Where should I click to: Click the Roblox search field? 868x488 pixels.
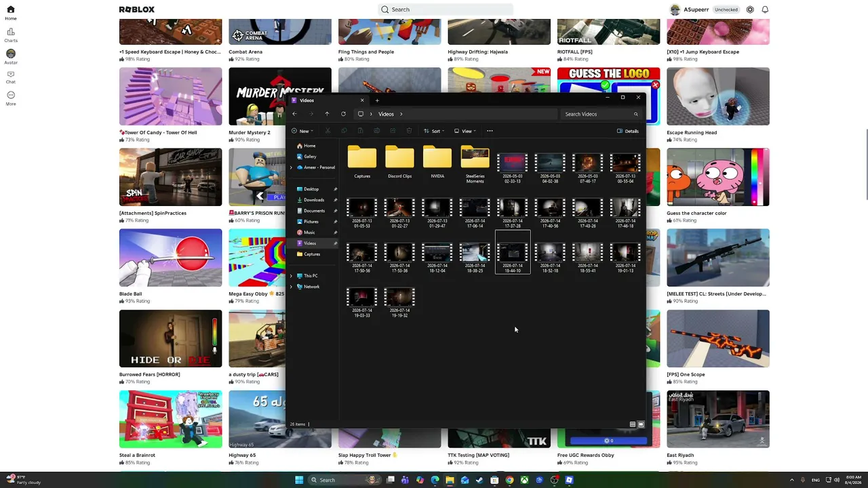coord(446,9)
